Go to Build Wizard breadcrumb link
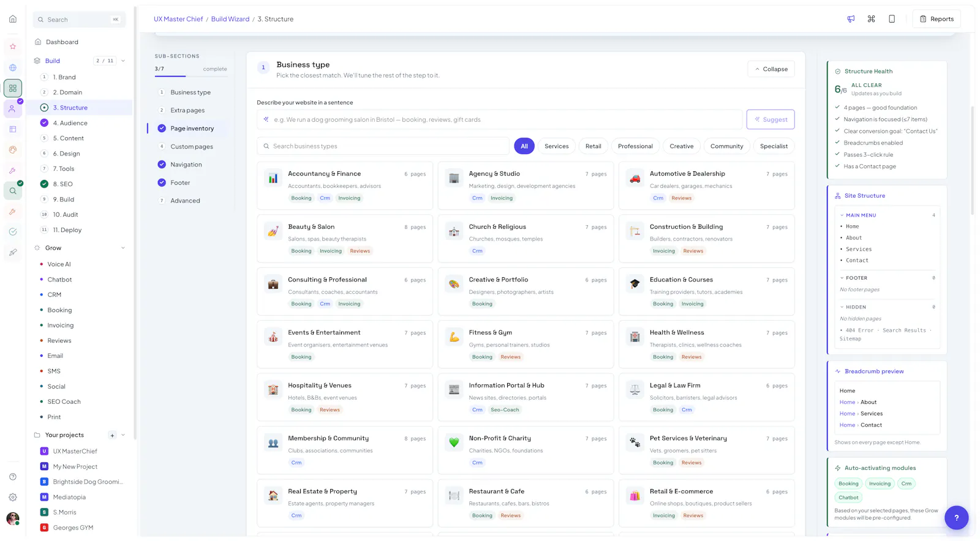980x541 pixels. coord(230,19)
